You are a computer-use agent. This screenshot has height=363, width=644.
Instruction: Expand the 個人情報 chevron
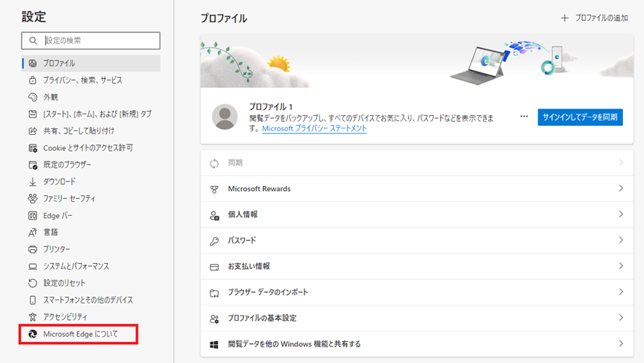pos(621,214)
